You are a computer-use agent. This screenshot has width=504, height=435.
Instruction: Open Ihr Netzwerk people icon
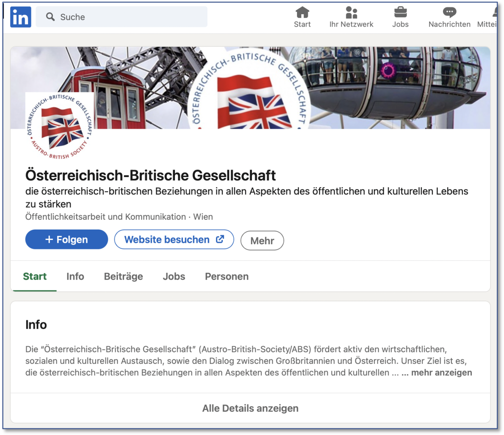[351, 13]
